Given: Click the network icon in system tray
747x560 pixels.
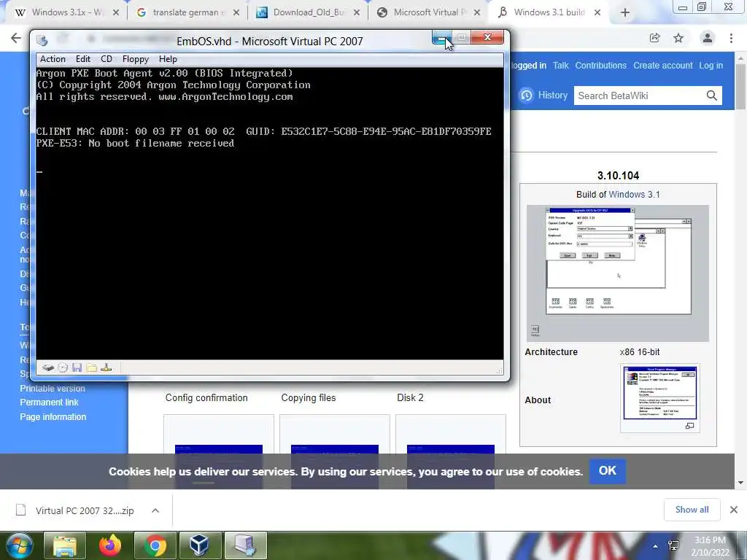Looking at the screenshot, I should [673, 546].
